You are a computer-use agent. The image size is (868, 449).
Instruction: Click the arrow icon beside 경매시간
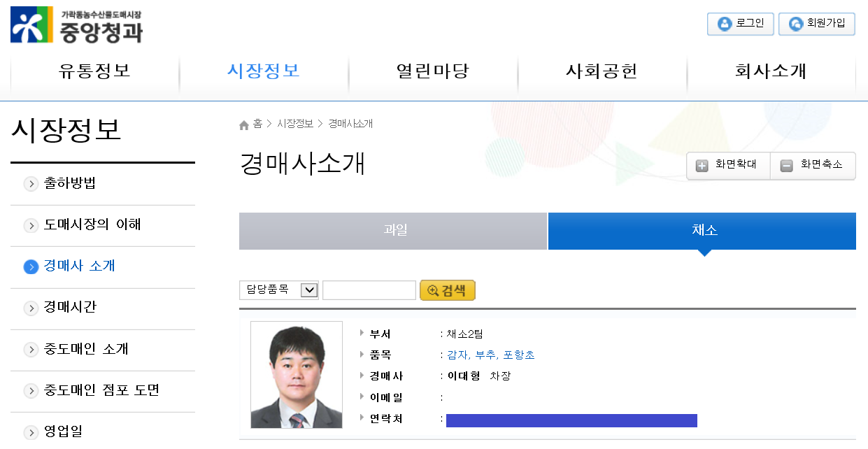tap(31, 308)
